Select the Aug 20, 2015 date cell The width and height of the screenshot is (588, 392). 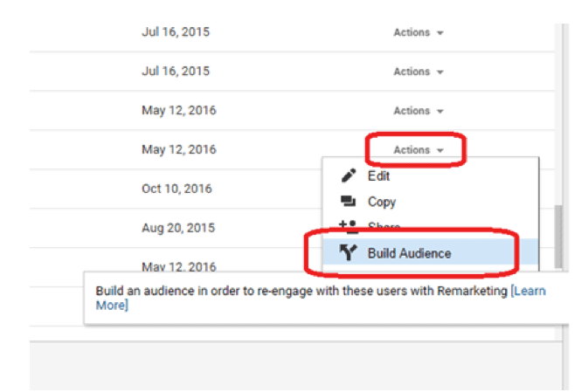pyautogui.click(x=178, y=228)
